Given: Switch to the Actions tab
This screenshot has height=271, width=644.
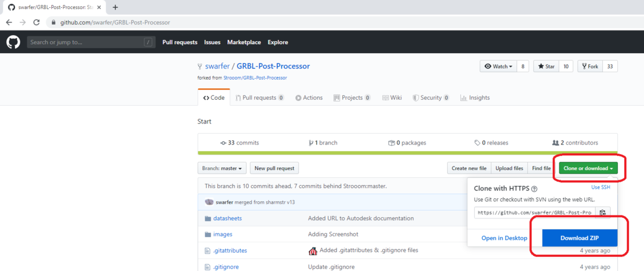Looking at the screenshot, I should [309, 98].
